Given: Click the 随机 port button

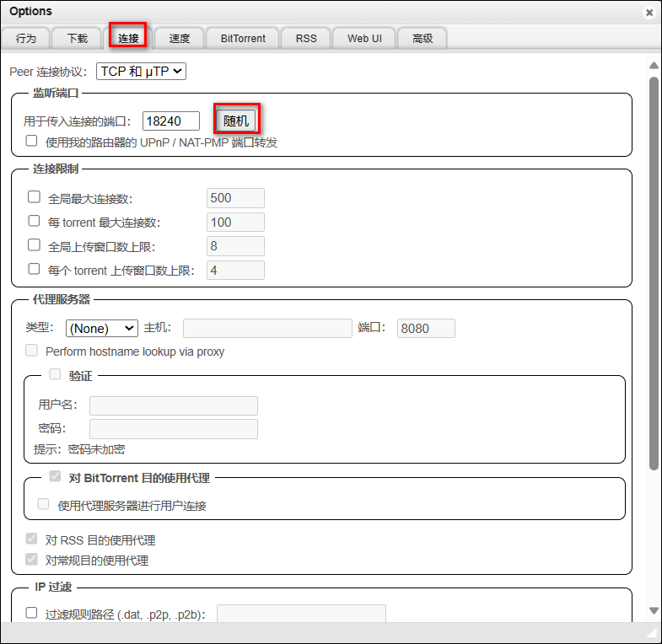Looking at the screenshot, I should 236,121.
